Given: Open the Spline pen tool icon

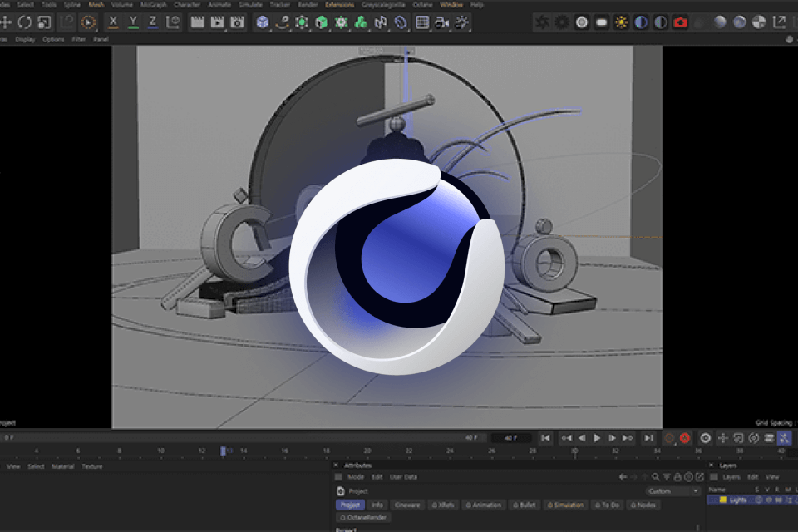Looking at the screenshot, I should 282,22.
